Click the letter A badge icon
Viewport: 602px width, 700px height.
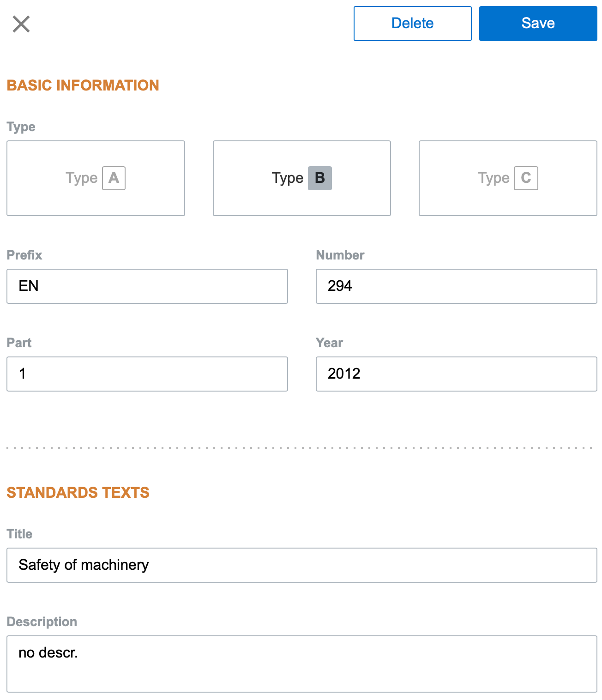[114, 178]
